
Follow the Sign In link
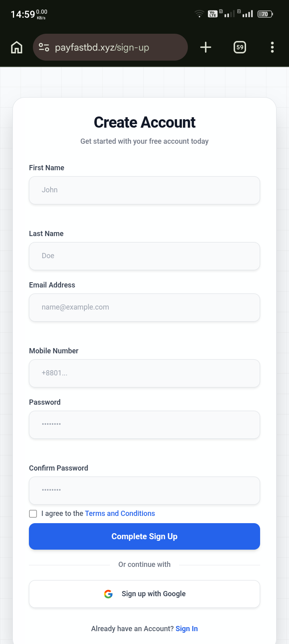pos(187,629)
